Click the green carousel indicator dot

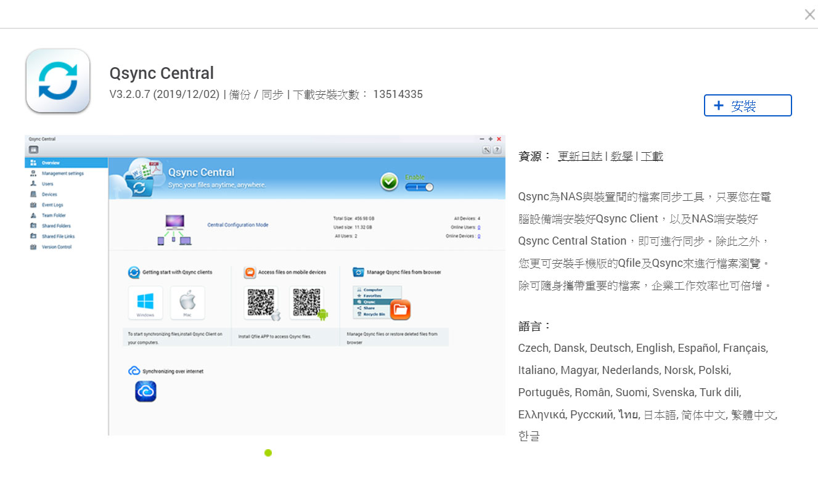(268, 453)
